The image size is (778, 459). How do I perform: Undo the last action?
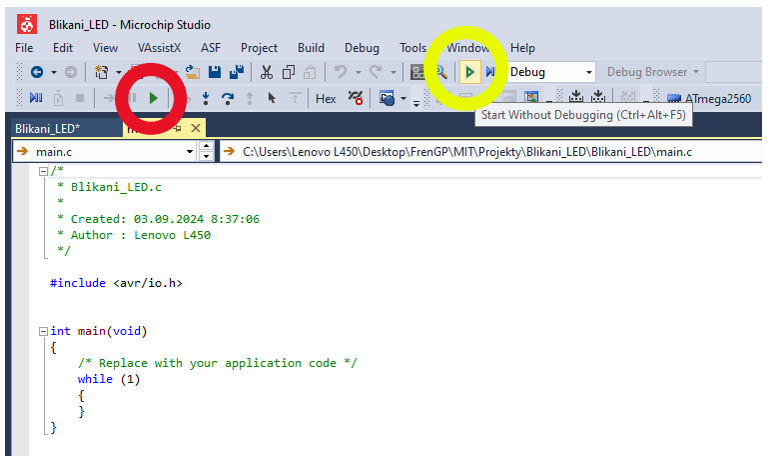click(x=340, y=72)
